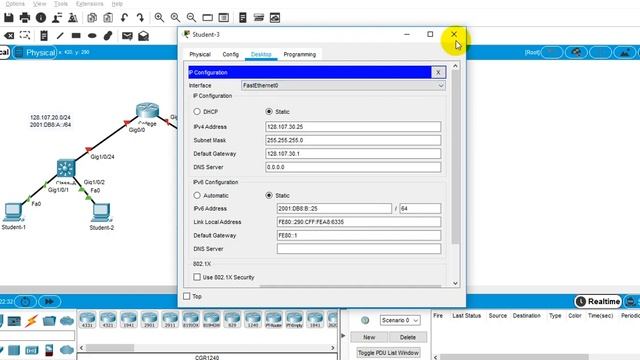Click the Undo arrow icon
The image size is (640, 360).
[x=124, y=18]
